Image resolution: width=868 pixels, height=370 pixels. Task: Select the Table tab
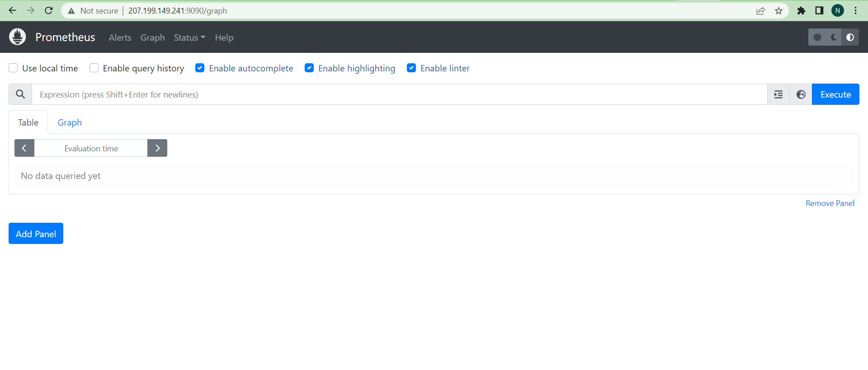click(x=28, y=122)
